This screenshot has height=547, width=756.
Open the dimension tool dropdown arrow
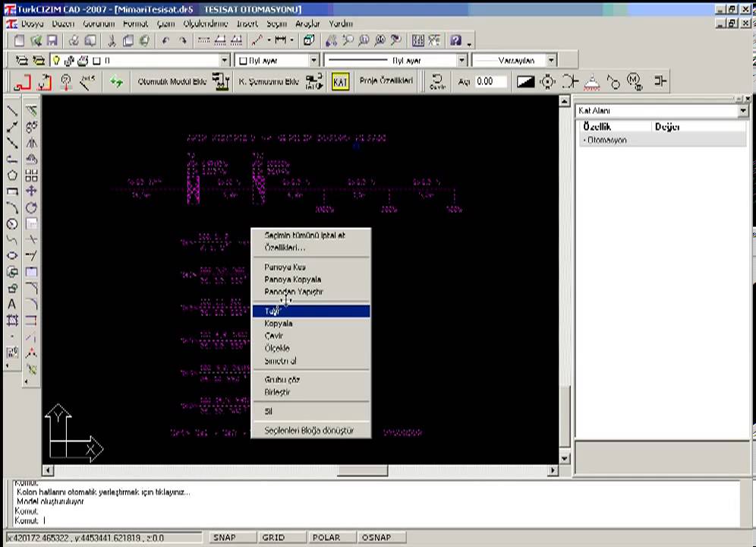291,40
